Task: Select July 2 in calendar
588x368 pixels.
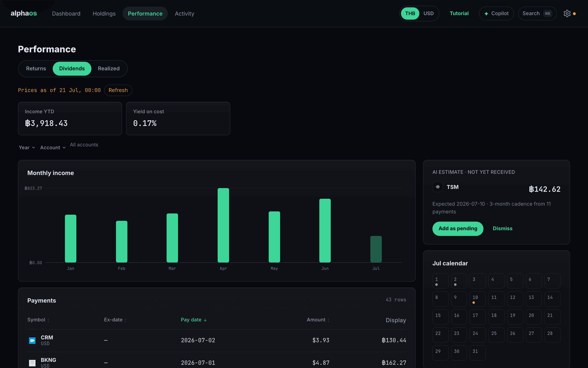Action: (x=459, y=281)
